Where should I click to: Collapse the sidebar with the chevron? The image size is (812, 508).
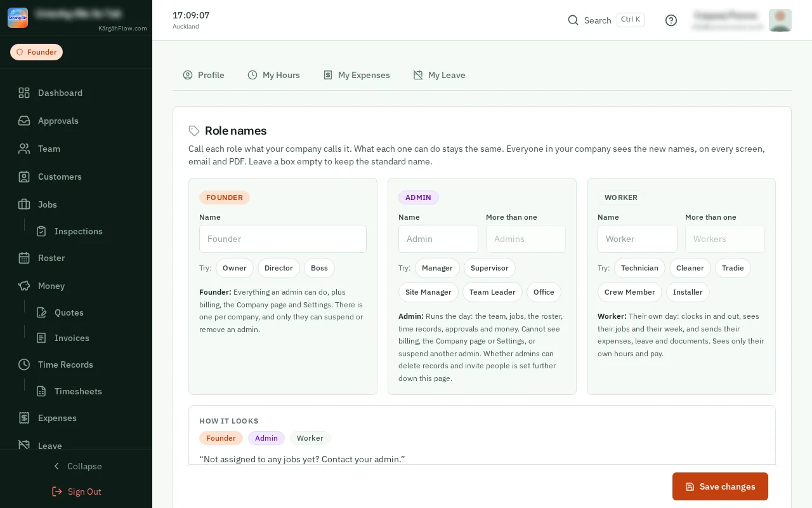56,466
